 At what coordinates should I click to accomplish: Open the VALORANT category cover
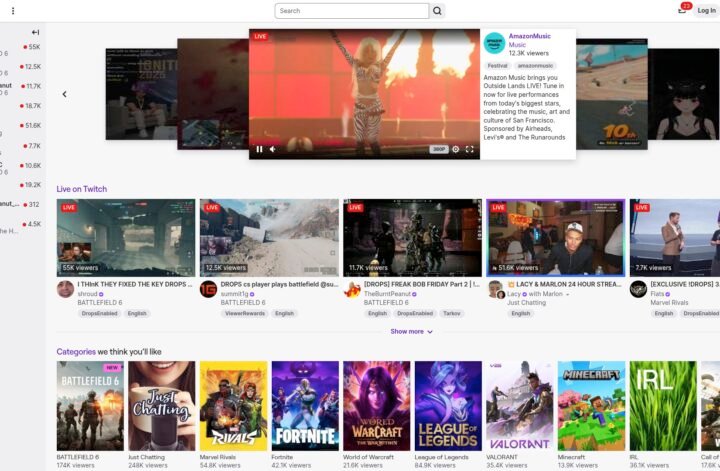[520, 406]
